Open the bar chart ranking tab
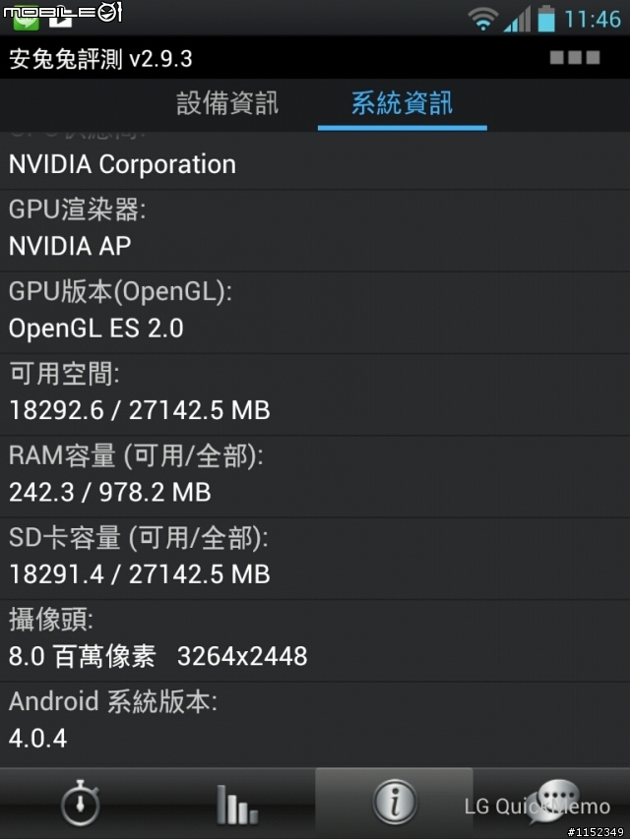This screenshot has height=840, width=630. 236,804
